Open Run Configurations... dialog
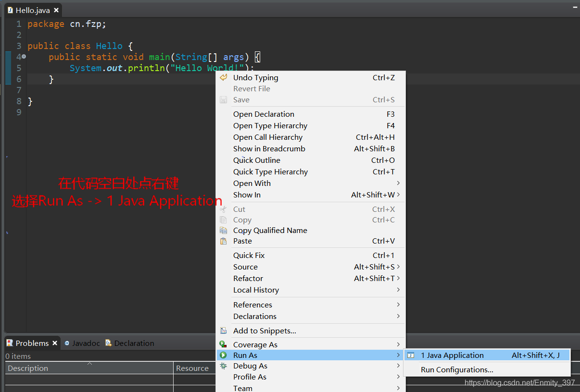The width and height of the screenshot is (580, 392). 457,370
